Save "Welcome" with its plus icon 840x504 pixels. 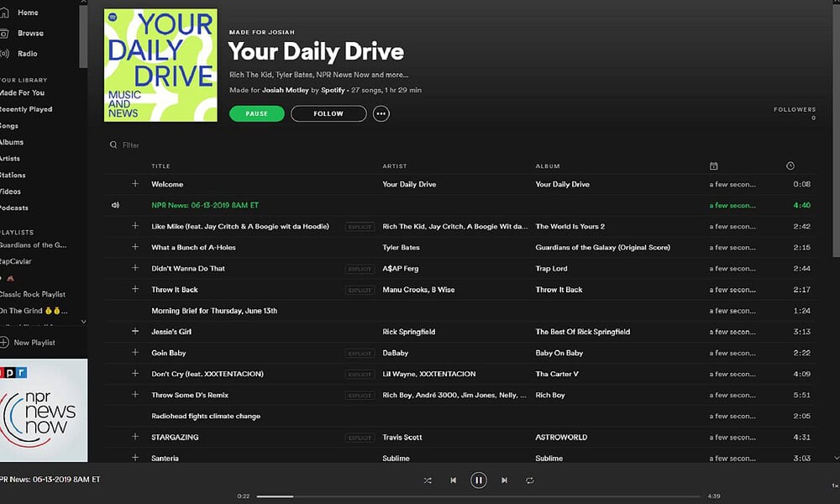[134, 184]
